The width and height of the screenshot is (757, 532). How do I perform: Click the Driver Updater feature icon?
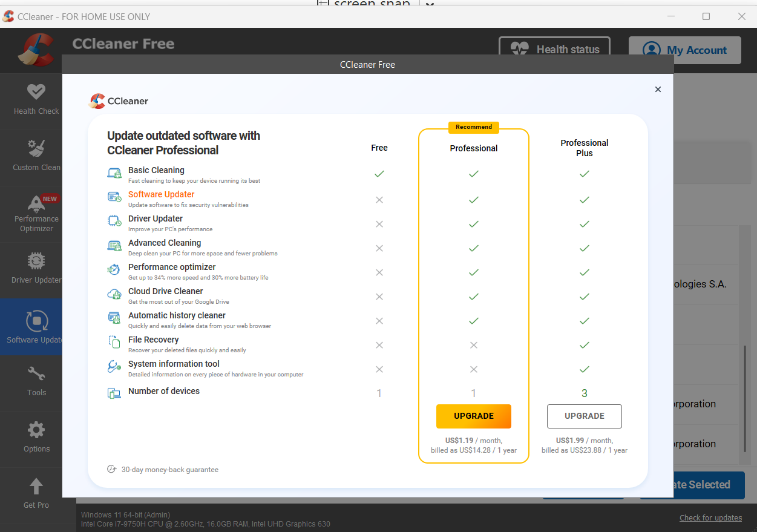click(114, 221)
